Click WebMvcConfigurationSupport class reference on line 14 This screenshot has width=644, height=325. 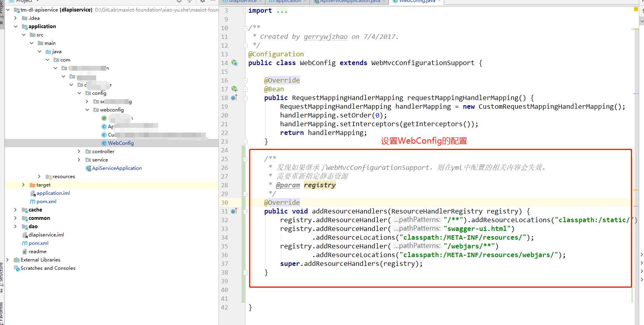point(423,63)
